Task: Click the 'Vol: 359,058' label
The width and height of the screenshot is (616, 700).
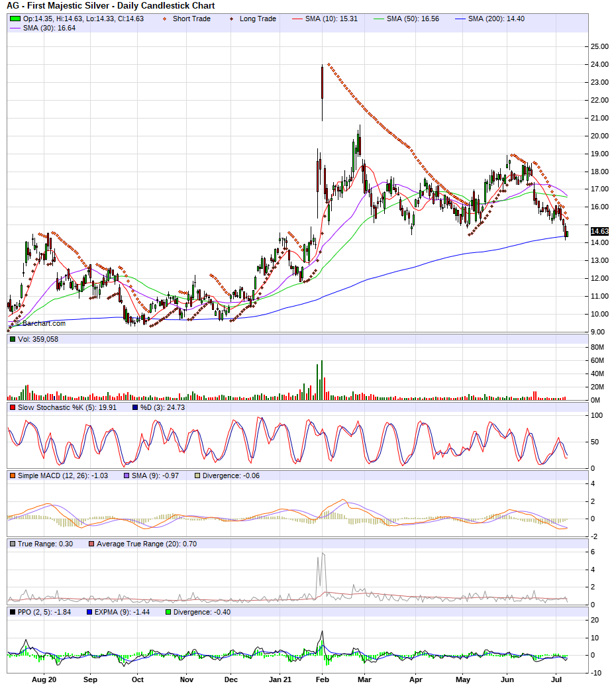Action: [38, 339]
